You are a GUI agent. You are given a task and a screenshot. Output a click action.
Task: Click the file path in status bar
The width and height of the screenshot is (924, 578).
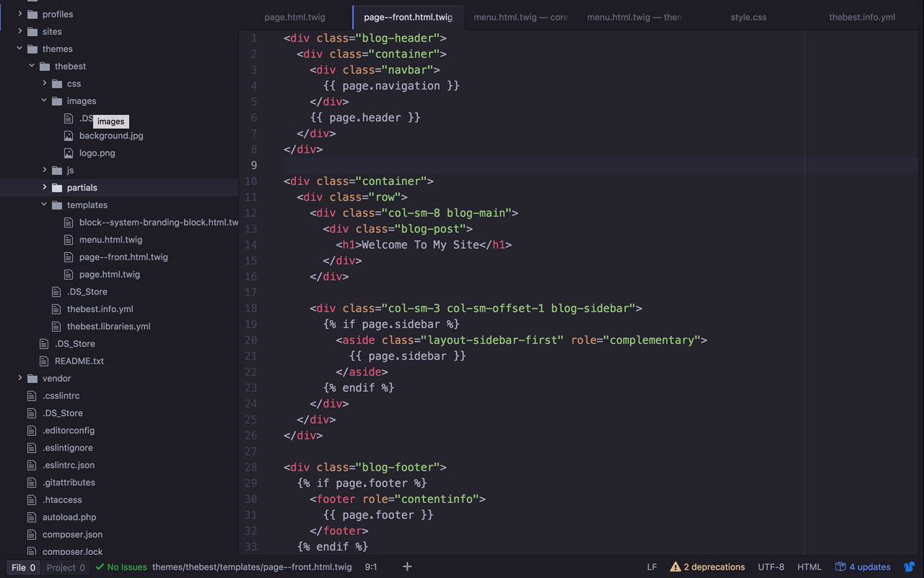point(252,567)
